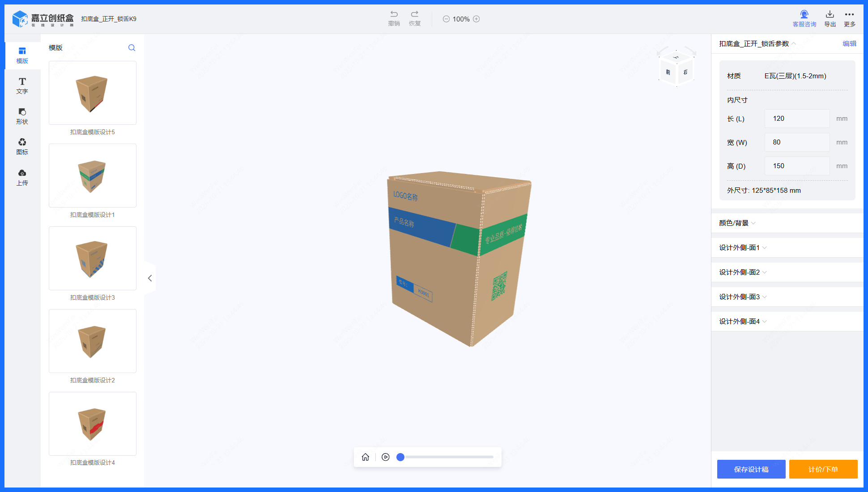Click the animation progress slider handle
868x492 pixels.
pyautogui.click(x=401, y=457)
